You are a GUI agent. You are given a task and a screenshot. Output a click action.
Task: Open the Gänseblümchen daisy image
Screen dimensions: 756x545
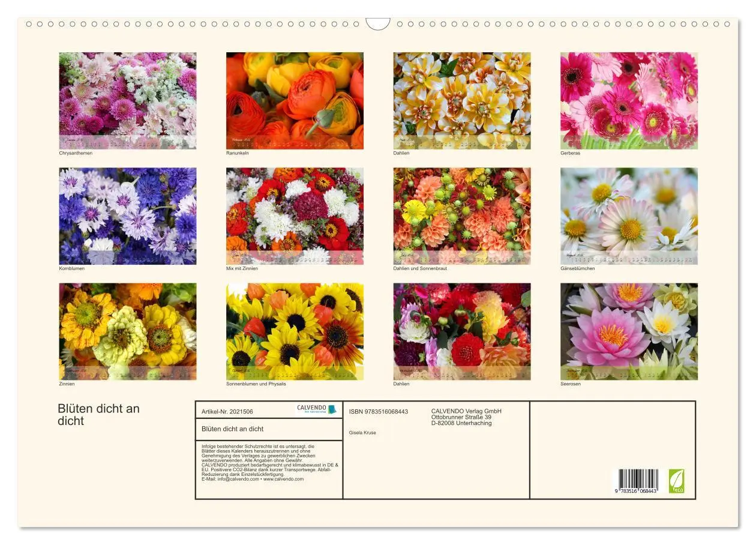[629, 216]
